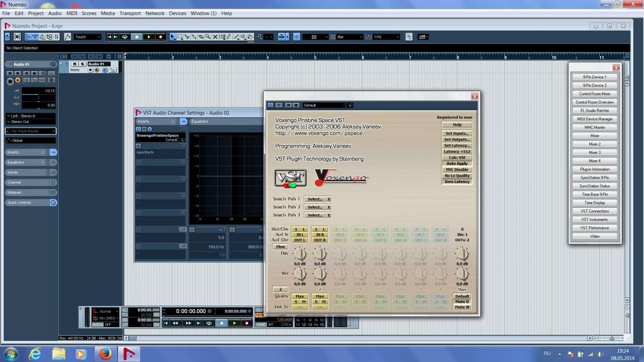
Task: Select the Object Selection arrow tool
Action: point(173,37)
